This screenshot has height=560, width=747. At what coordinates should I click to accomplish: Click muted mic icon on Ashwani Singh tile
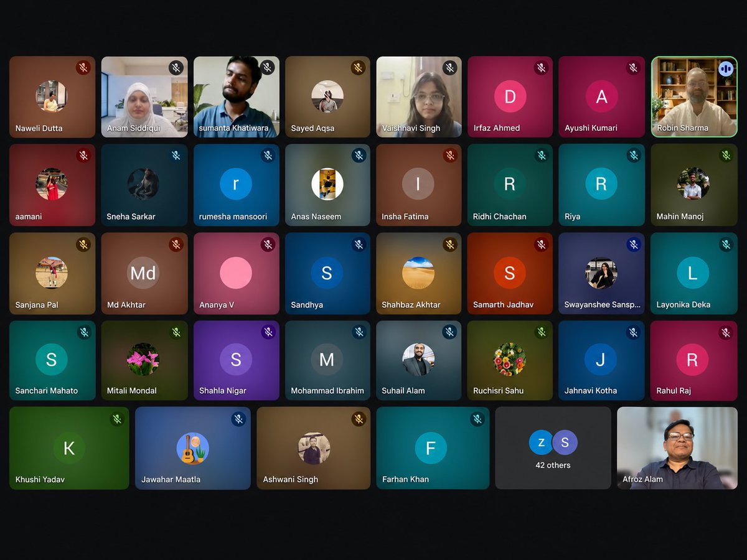(x=359, y=419)
